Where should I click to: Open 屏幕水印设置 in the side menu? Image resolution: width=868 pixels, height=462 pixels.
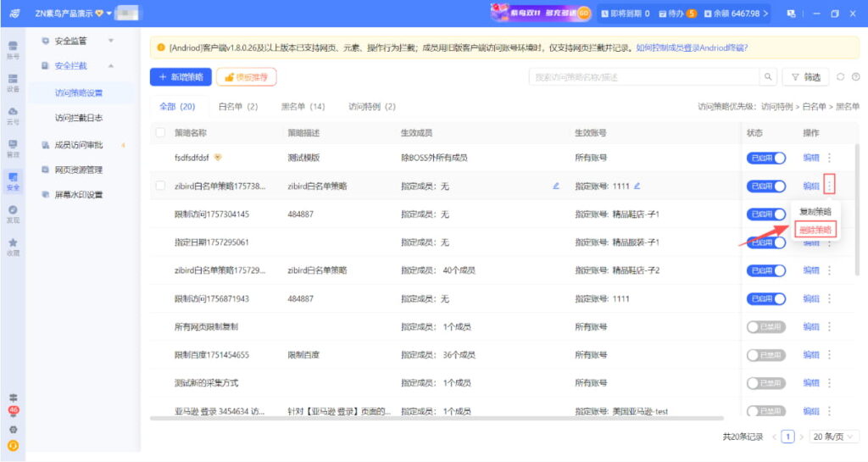click(79, 195)
